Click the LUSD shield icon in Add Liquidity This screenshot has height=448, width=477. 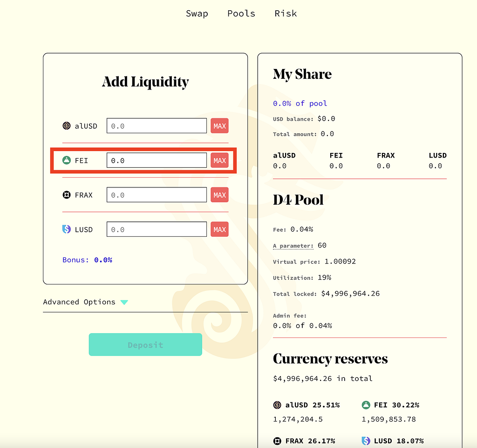pyautogui.click(x=66, y=229)
